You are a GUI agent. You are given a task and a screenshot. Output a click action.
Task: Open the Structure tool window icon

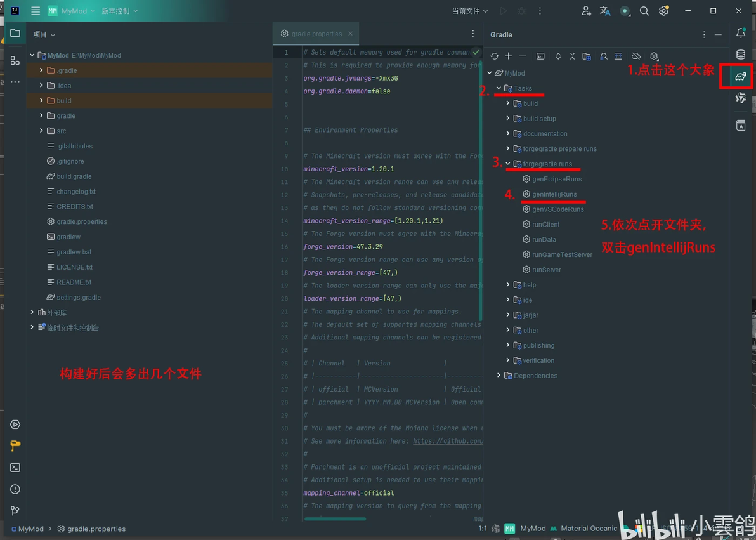point(15,60)
